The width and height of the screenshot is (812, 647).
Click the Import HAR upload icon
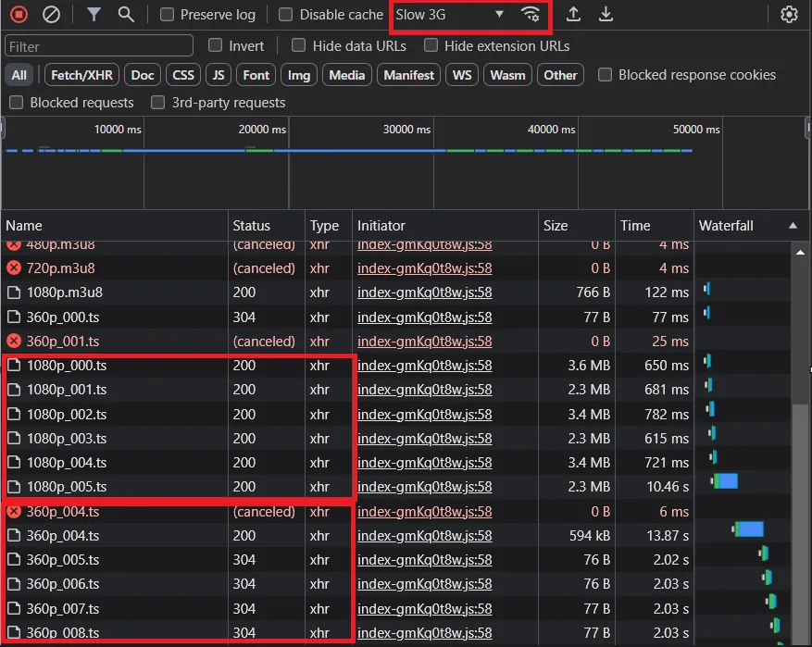pyautogui.click(x=574, y=15)
